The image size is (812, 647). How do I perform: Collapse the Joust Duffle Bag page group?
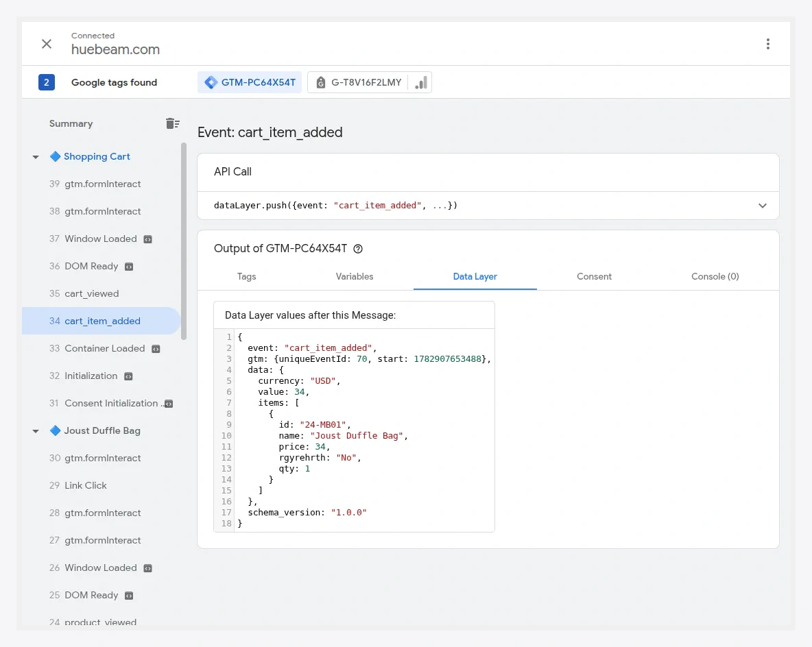tap(36, 430)
